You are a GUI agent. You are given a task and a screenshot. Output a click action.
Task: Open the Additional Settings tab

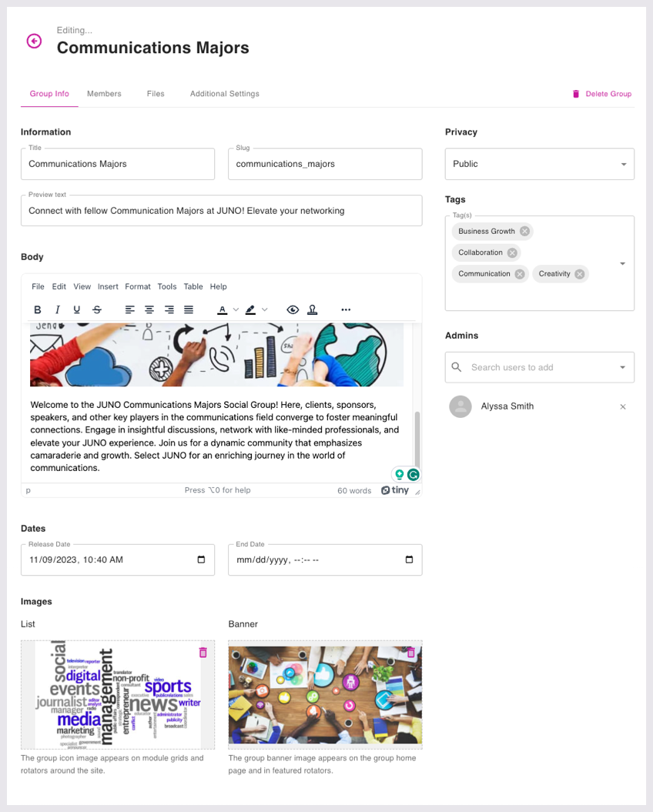tap(224, 94)
